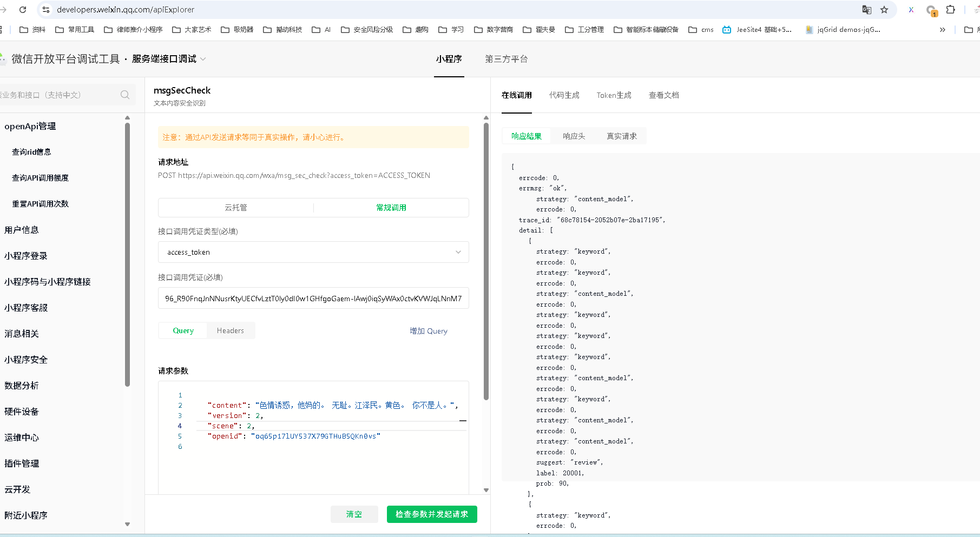Click the search magnifier icon in sidebar
The height and width of the screenshot is (537, 980).
(125, 95)
